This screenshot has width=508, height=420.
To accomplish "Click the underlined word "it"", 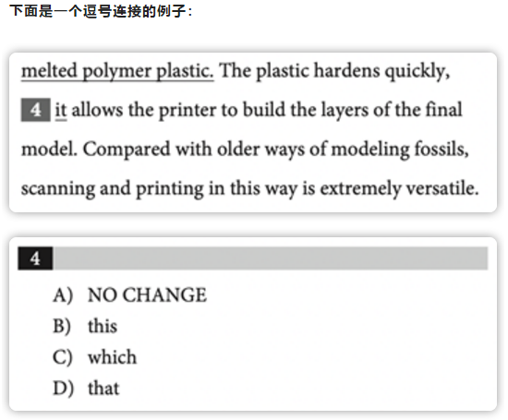I will coord(61,110).
